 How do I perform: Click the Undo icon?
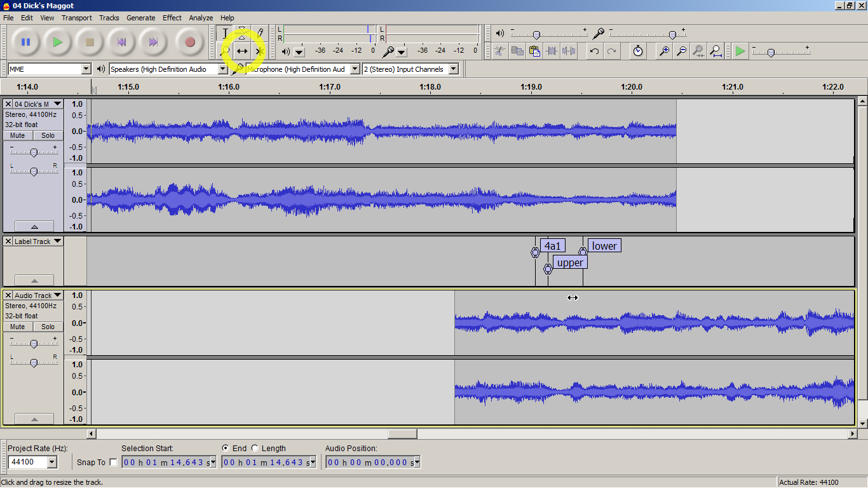(x=594, y=51)
